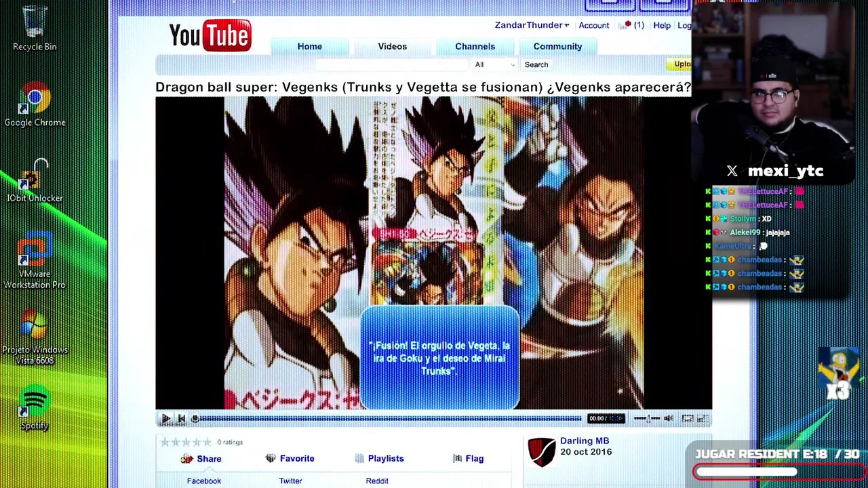Click the video progress seek bar
Image resolution: width=868 pixels, height=488 pixels.
pos(387,419)
